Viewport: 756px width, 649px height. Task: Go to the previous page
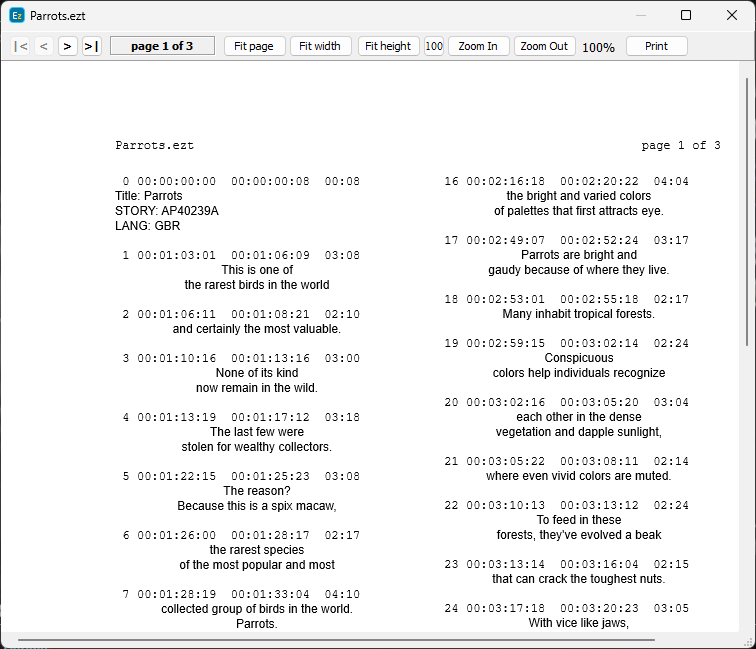[44, 46]
